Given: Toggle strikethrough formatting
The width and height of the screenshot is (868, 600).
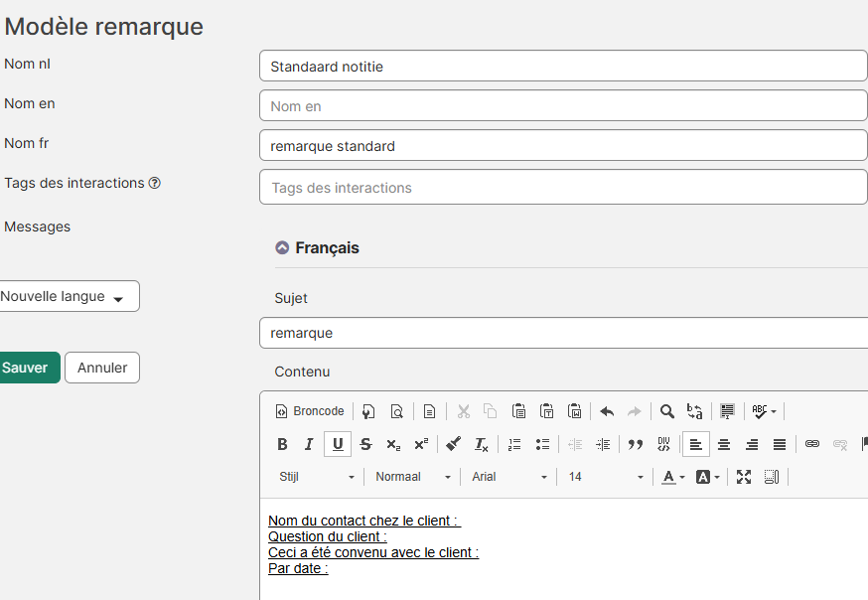Looking at the screenshot, I should (x=365, y=444).
